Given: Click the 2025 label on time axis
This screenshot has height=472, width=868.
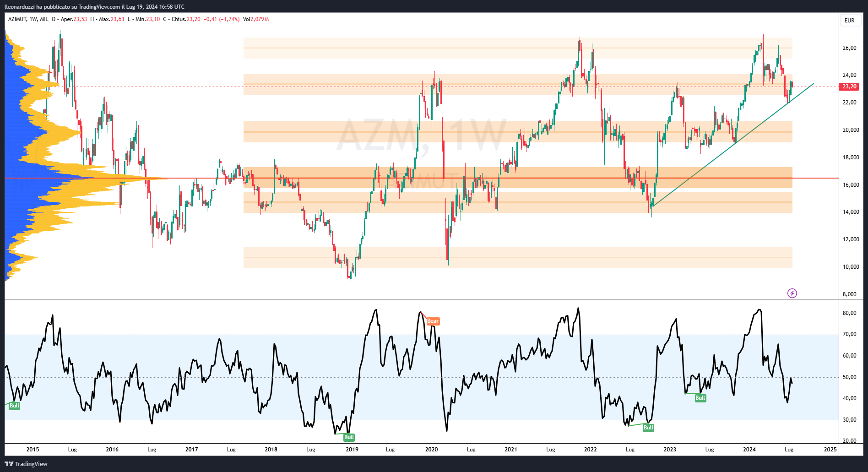Looking at the screenshot, I should coord(830,450).
